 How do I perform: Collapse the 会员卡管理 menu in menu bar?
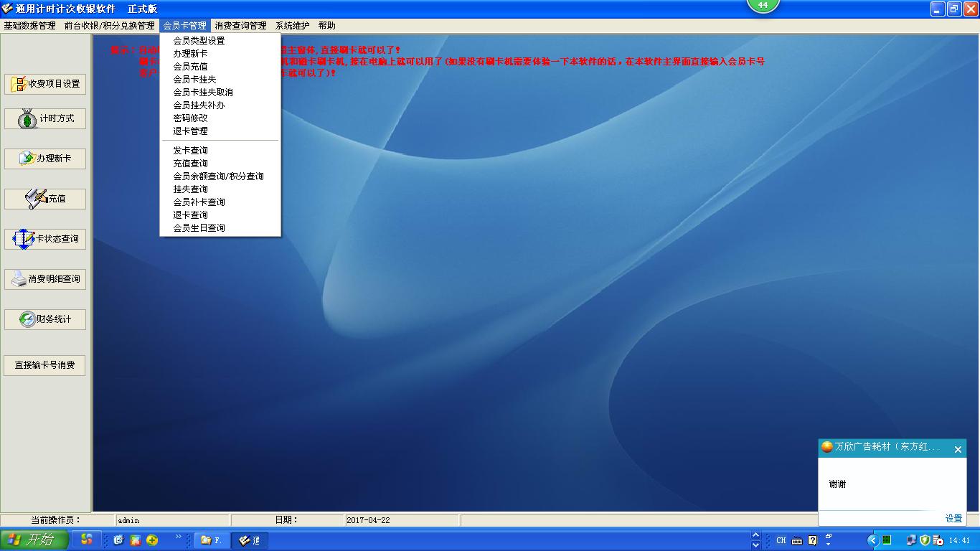point(184,25)
